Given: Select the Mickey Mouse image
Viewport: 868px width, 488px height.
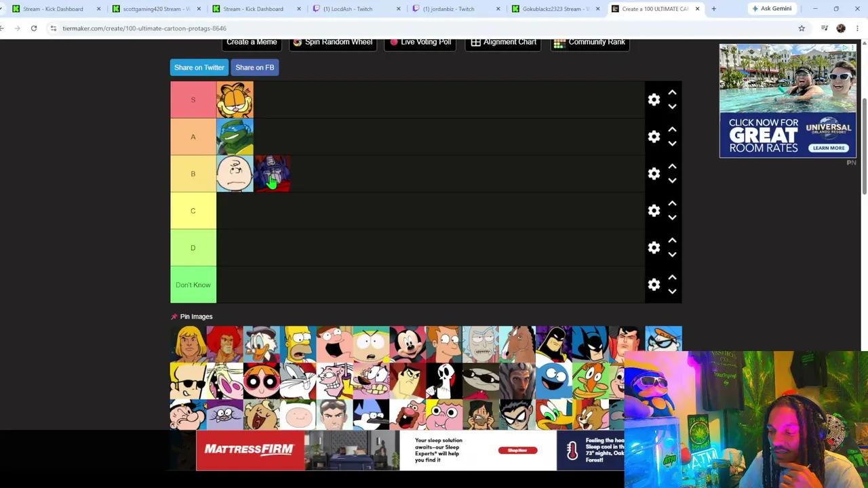Looking at the screenshot, I should click(408, 344).
